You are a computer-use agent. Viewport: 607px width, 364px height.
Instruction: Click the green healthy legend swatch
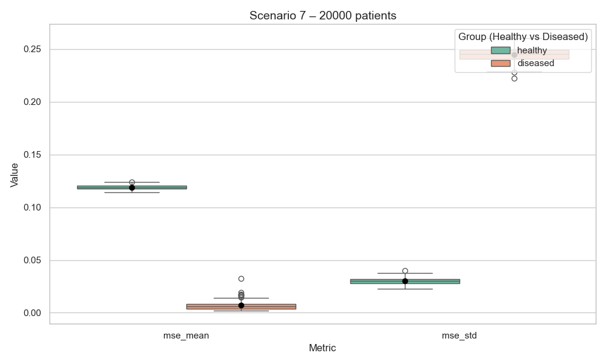pyautogui.click(x=500, y=50)
